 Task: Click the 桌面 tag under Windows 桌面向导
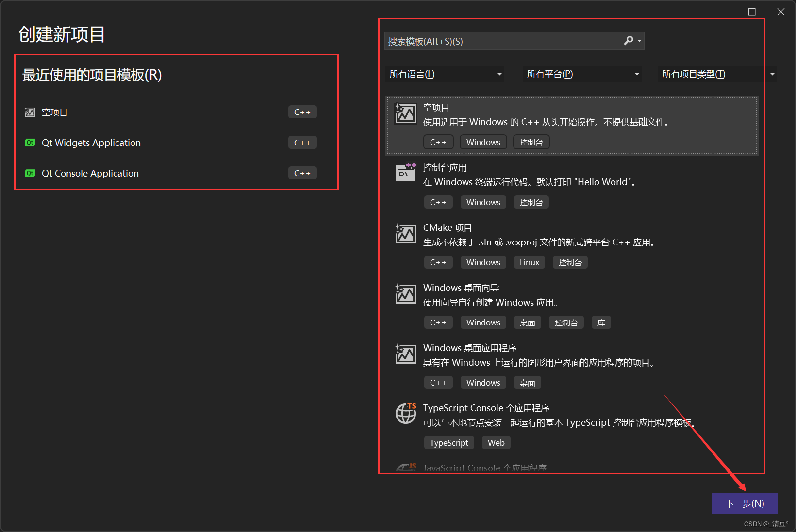528,322
